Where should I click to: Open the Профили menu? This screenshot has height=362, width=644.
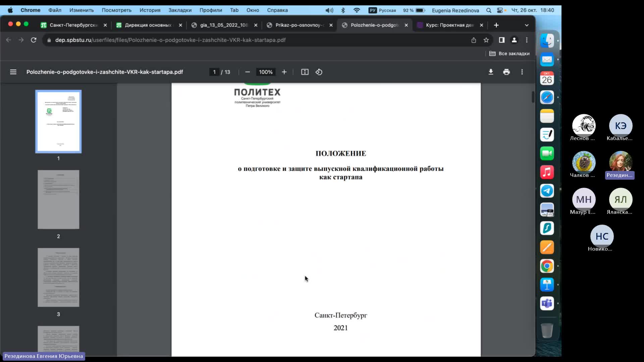(x=211, y=10)
